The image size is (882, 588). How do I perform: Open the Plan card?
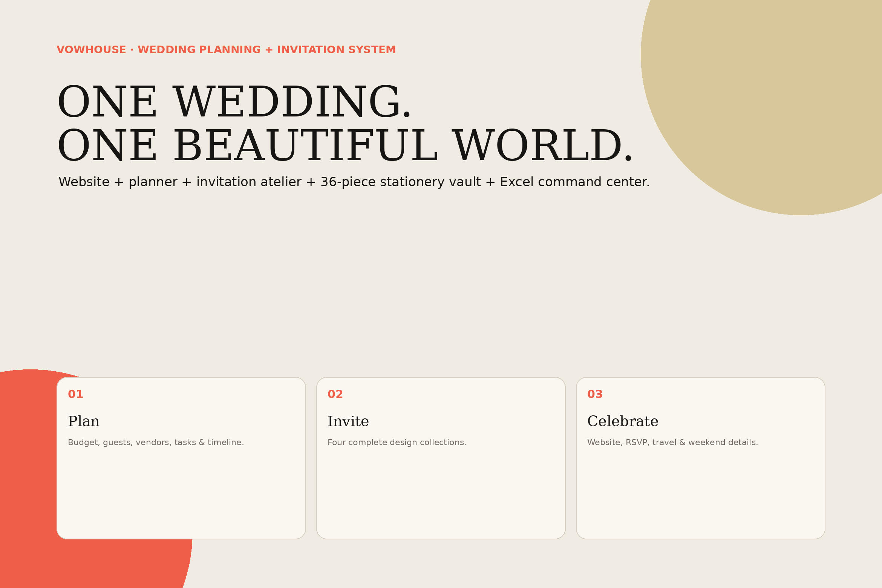click(x=181, y=458)
